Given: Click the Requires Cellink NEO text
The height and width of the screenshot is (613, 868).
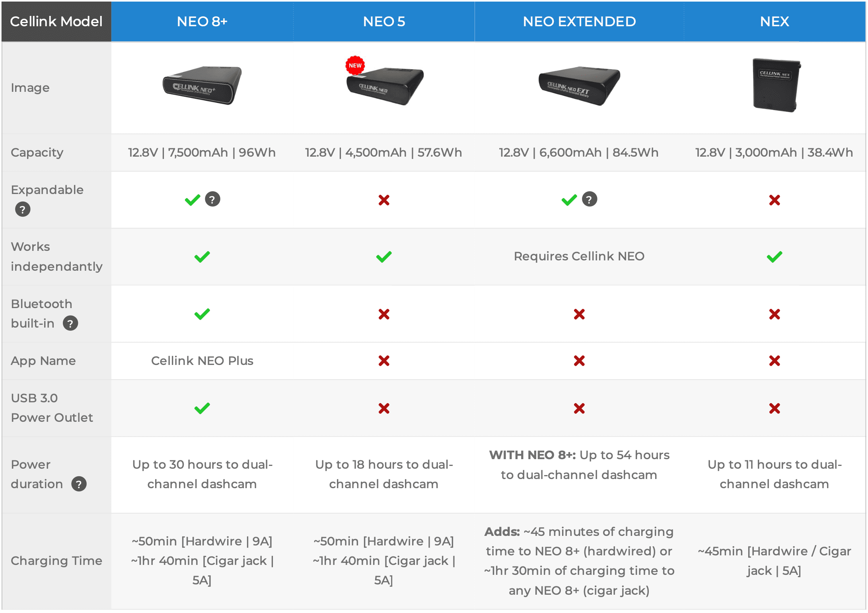Looking at the screenshot, I should [x=579, y=256].
